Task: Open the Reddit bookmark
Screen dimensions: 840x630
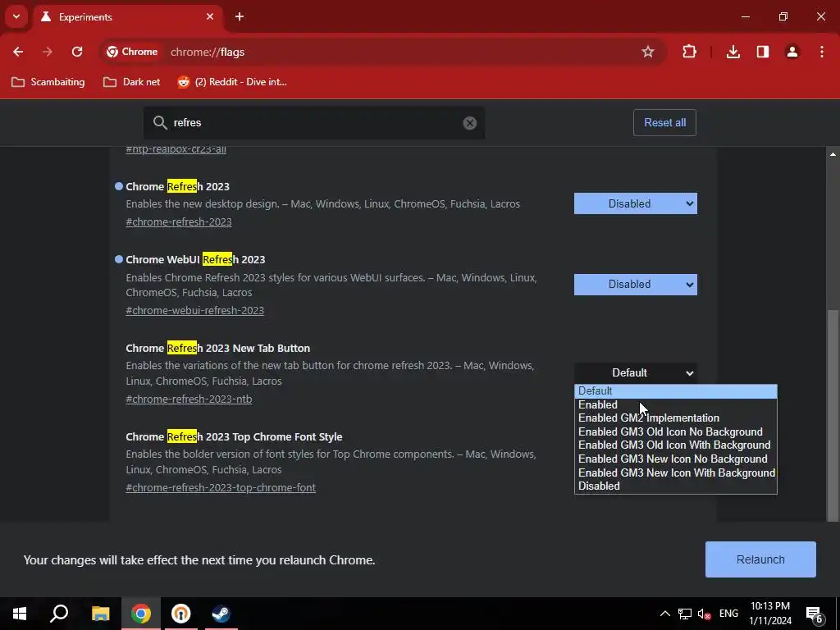Action: [232, 82]
